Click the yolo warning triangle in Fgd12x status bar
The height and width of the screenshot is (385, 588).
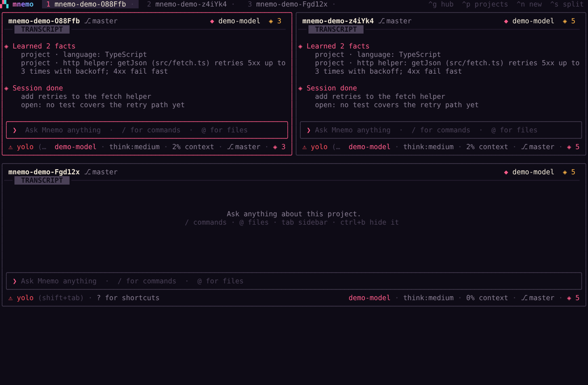click(11, 298)
